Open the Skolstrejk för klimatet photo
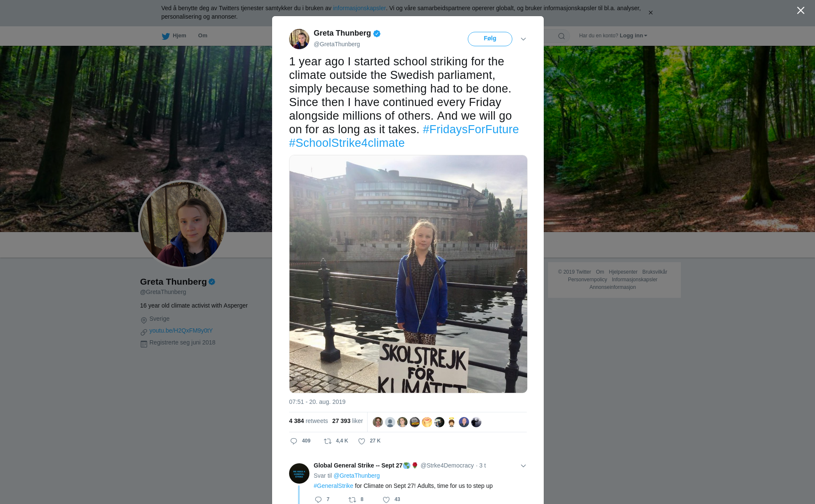 click(408, 274)
